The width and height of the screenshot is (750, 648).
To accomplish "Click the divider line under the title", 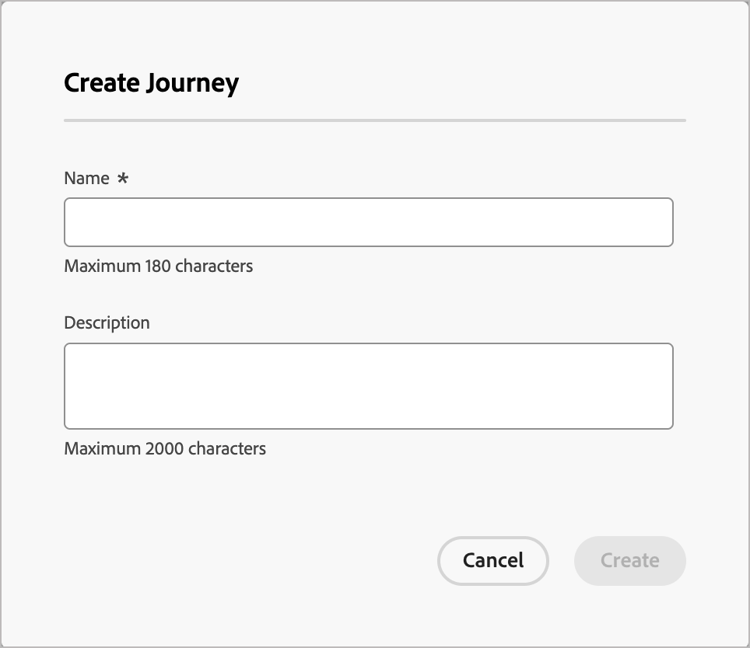I will (x=375, y=120).
